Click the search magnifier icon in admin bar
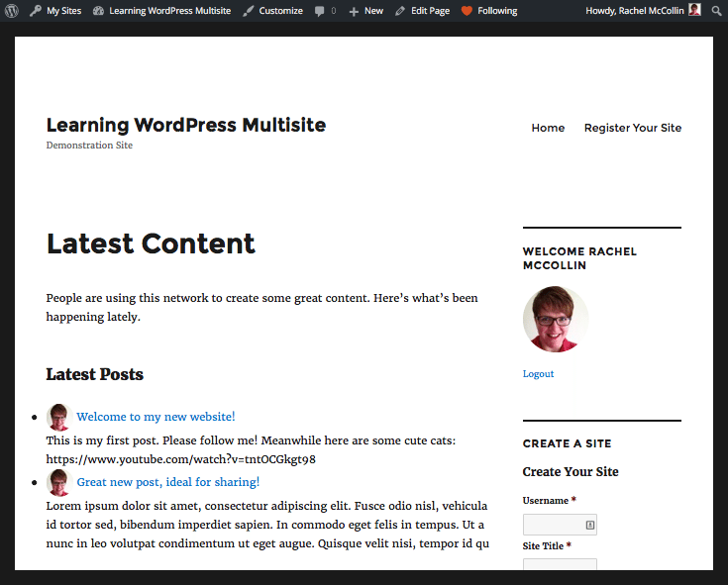 click(x=716, y=11)
